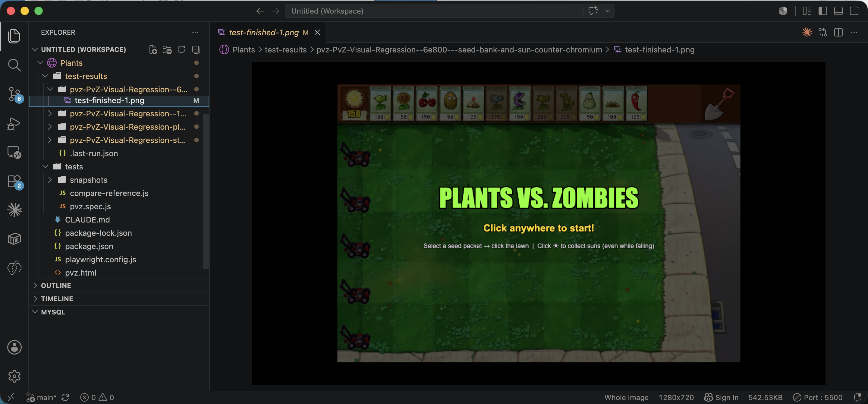868x404 pixels.
Task: Open Claude asterisk icon in activity bar
Action: click(x=14, y=210)
